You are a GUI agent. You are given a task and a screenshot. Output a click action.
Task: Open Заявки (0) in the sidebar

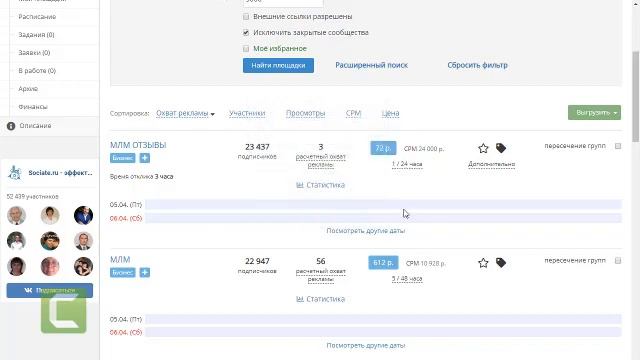[x=34, y=53]
